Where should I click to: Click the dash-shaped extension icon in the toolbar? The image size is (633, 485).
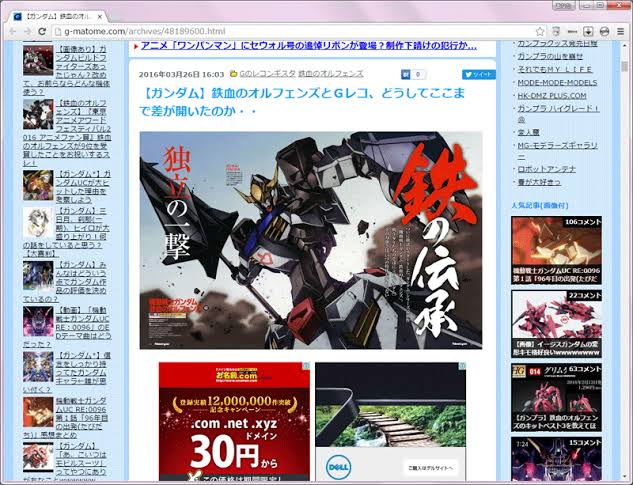pyautogui.click(x=572, y=31)
